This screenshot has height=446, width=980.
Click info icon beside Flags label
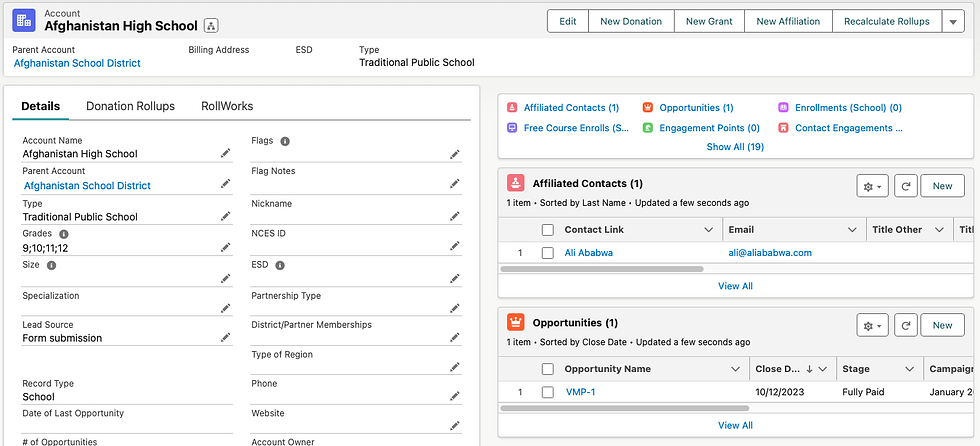(x=285, y=141)
